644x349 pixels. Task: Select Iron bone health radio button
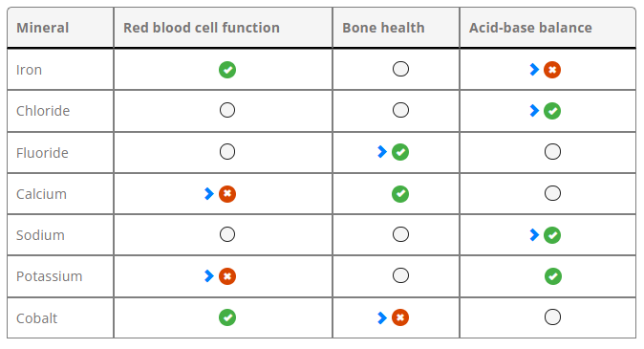pyautogui.click(x=400, y=69)
